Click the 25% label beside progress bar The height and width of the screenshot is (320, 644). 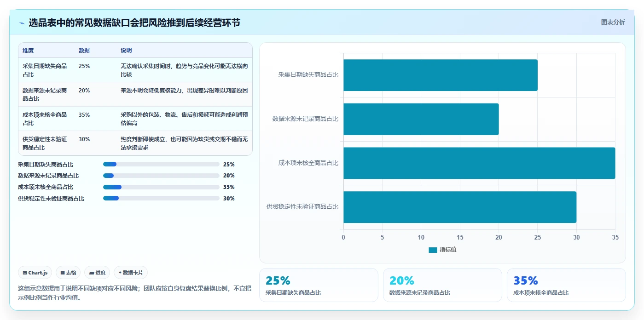[x=229, y=164]
